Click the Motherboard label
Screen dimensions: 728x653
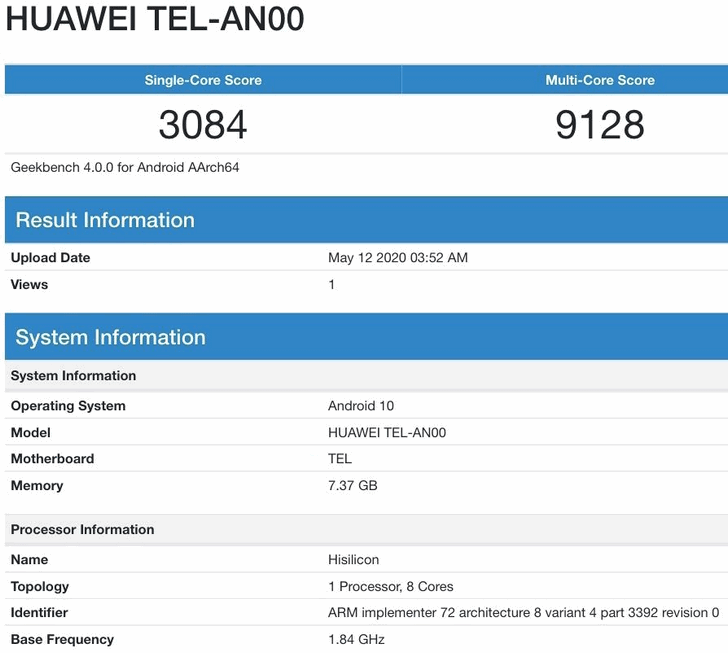click(x=52, y=458)
